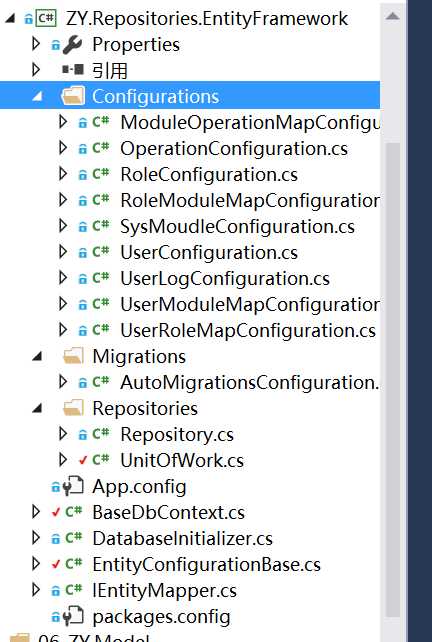Click the red checkmark beside BaseDbContext.cs
This screenshot has width=432, height=642.
point(56,512)
